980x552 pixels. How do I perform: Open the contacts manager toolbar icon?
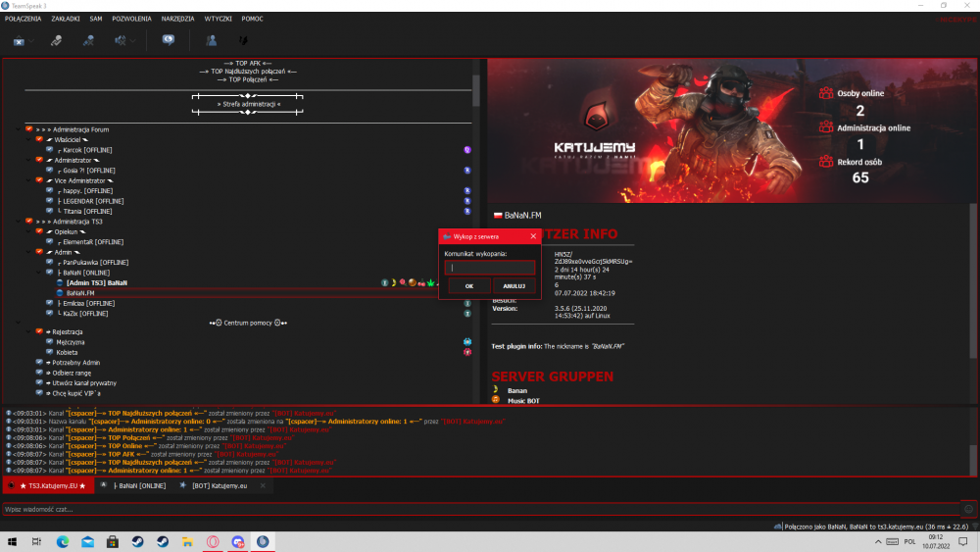click(x=212, y=40)
